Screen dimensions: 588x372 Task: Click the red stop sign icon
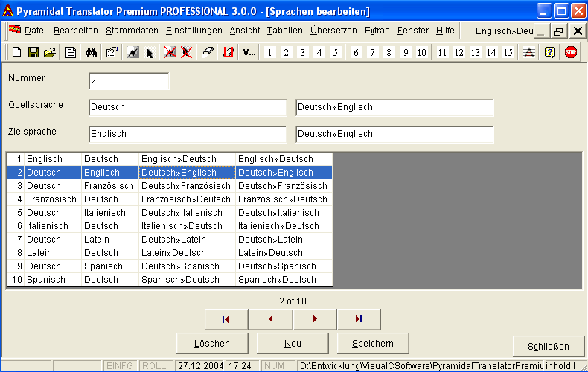571,53
